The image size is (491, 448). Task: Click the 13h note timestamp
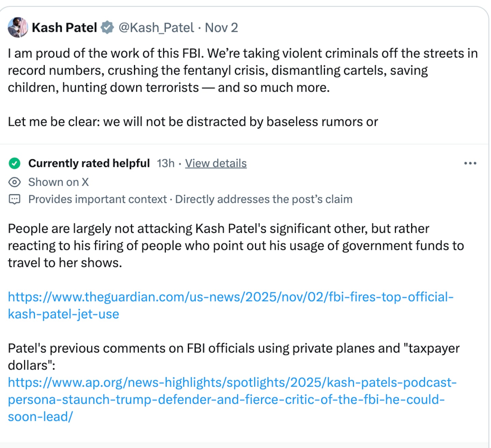tap(165, 163)
